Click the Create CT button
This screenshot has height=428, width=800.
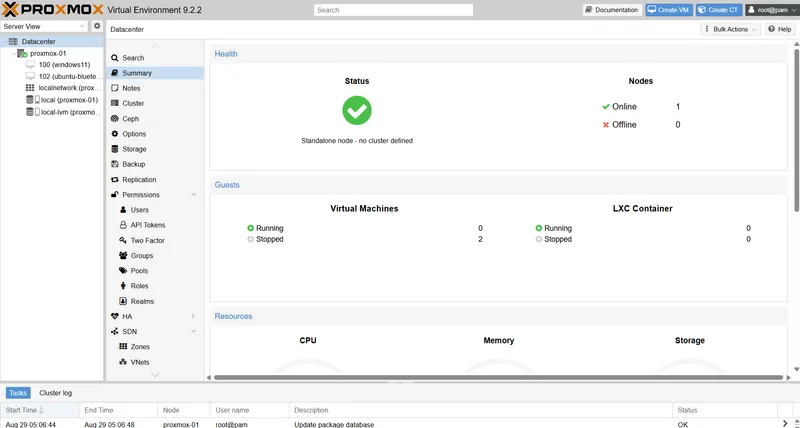pos(719,10)
